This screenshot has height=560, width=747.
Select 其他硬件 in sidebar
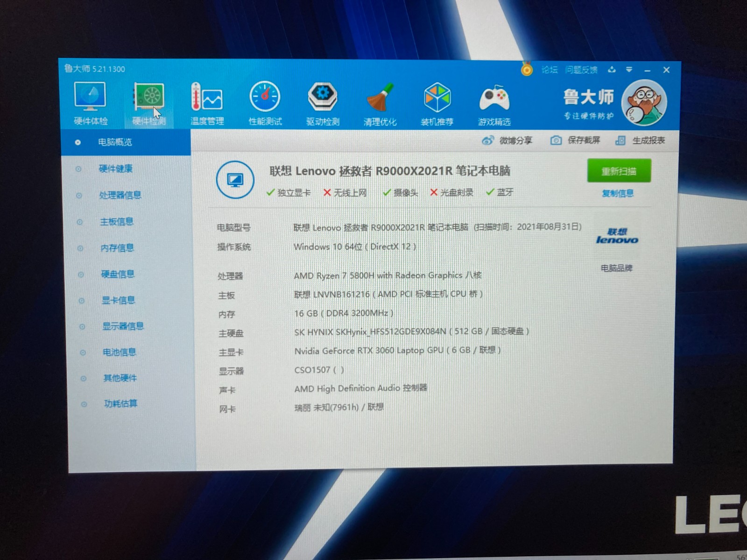pyautogui.click(x=120, y=378)
